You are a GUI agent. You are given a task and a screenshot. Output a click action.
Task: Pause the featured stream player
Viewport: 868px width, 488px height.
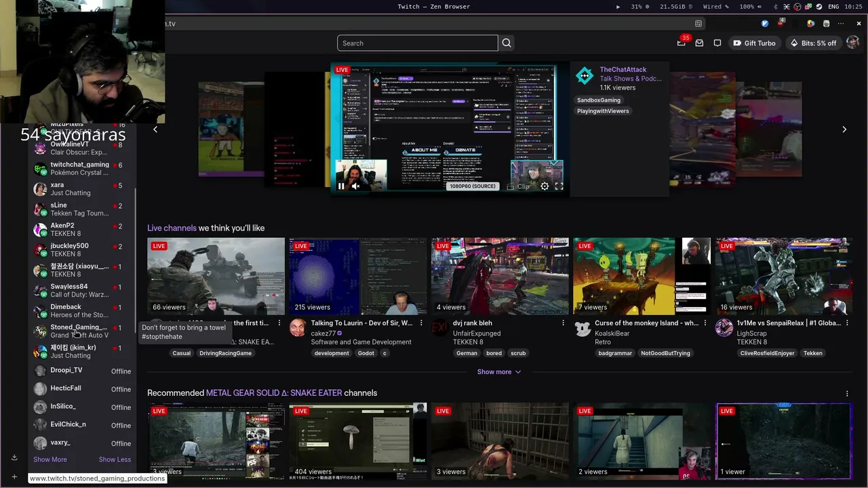[x=341, y=186]
